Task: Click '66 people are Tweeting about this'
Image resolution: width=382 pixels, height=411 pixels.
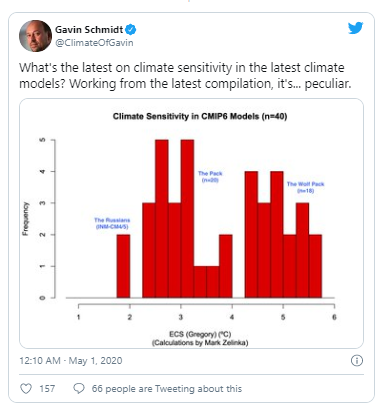Action: tap(167, 389)
